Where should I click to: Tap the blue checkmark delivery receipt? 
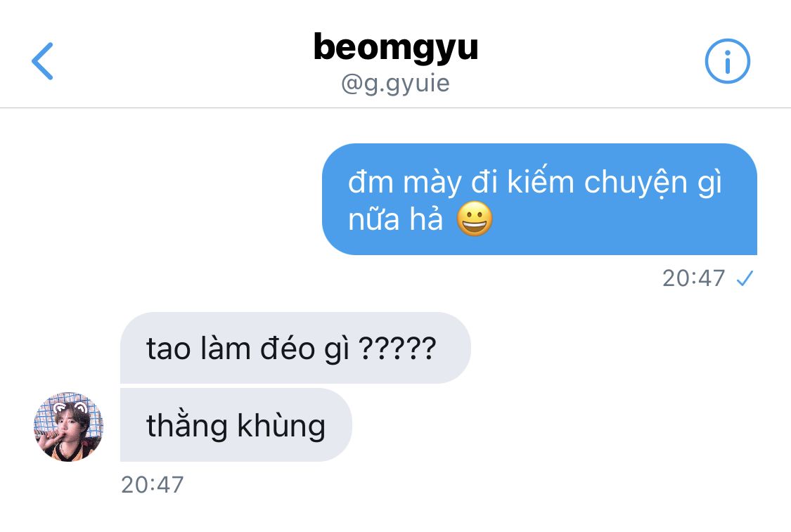point(745,278)
